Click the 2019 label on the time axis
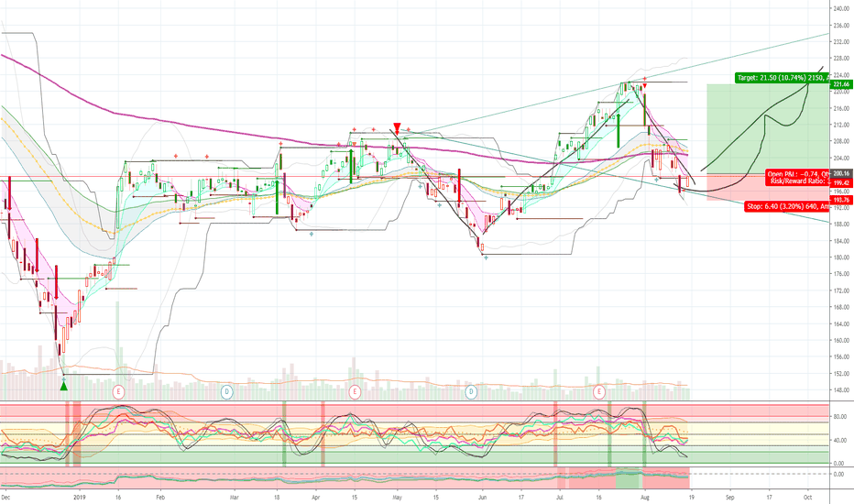 pos(80,498)
